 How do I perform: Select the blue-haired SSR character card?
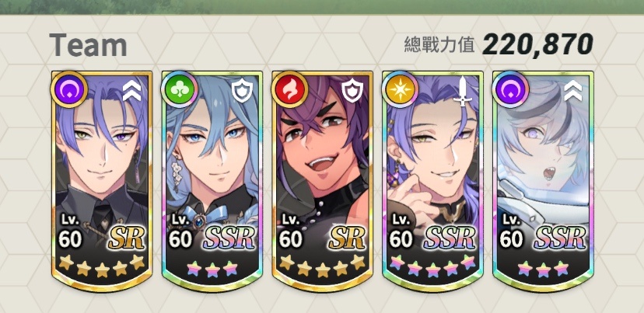coord(212,181)
